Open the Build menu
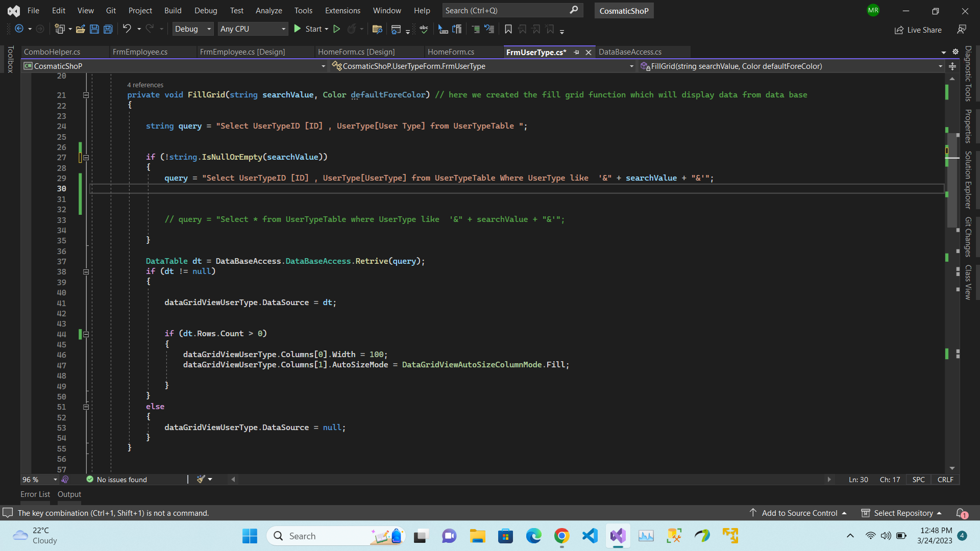This screenshot has width=980, height=551. (x=173, y=10)
